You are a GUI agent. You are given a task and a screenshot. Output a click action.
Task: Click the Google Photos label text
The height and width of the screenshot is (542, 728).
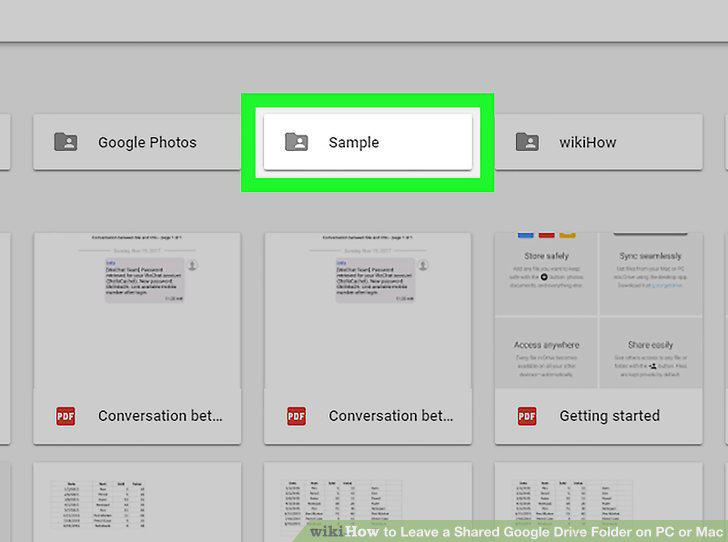click(x=147, y=143)
